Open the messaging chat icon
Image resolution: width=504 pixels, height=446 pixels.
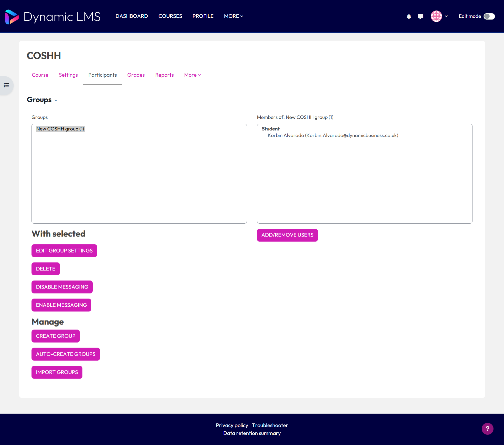click(421, 17)
